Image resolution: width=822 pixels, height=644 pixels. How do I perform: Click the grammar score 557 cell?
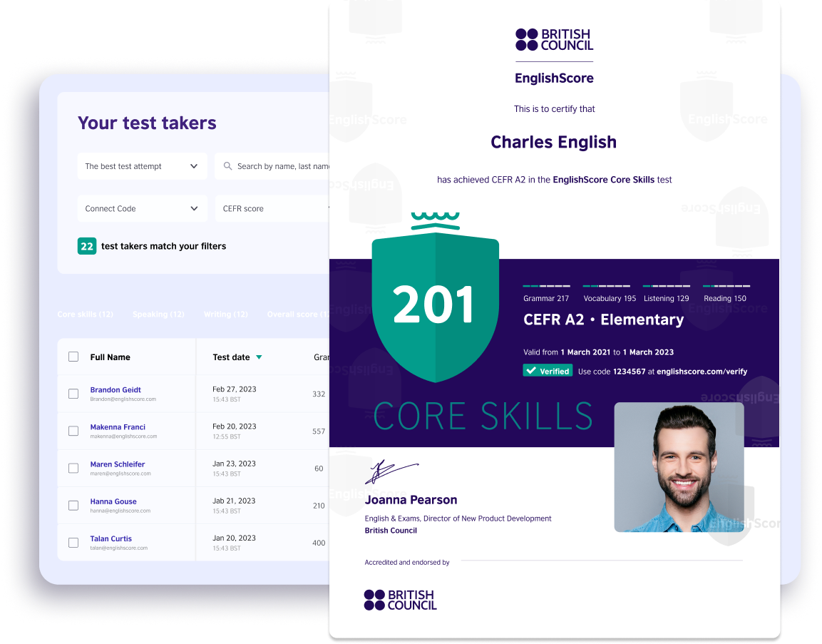319,431
